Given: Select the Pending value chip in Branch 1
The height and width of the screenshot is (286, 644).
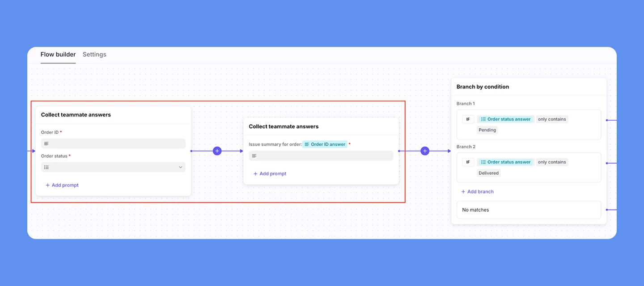Looking at the screenshot, I should tap(487, 130).
